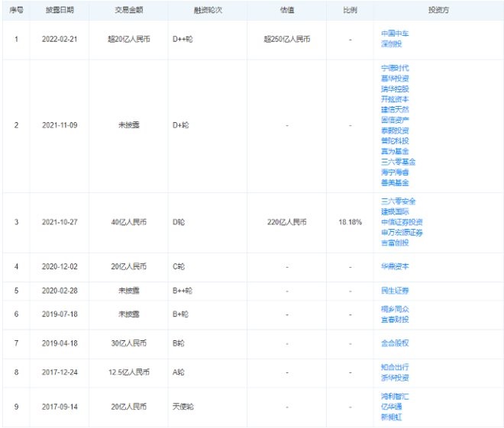The height and width of the screenshot is (428, 504).
Task: Click the 18.18% ratio cell
Action: [x=350, y=222]
